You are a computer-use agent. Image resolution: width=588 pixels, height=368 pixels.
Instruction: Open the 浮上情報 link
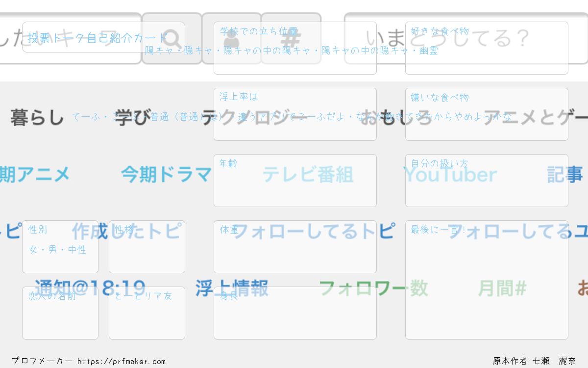tap(232, 288)
